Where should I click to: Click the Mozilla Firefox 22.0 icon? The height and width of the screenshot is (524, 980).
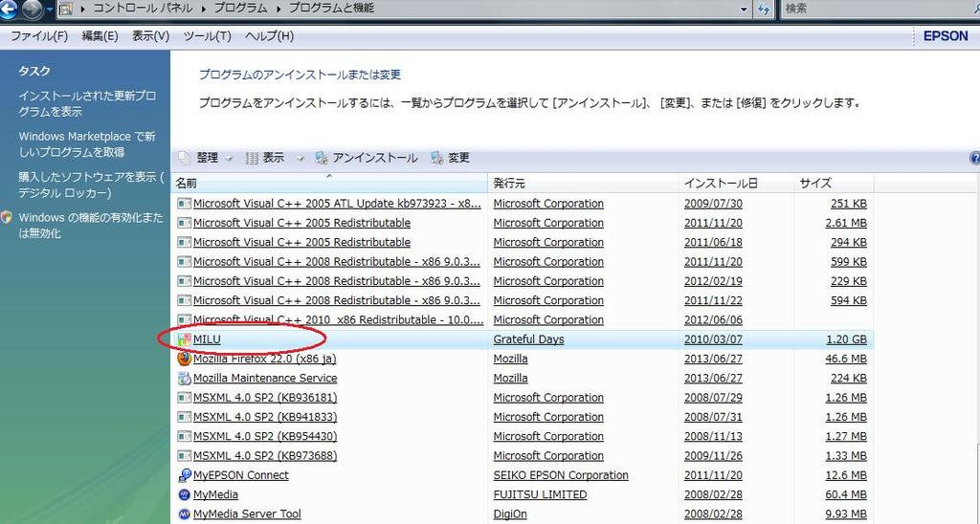(184, 359)
